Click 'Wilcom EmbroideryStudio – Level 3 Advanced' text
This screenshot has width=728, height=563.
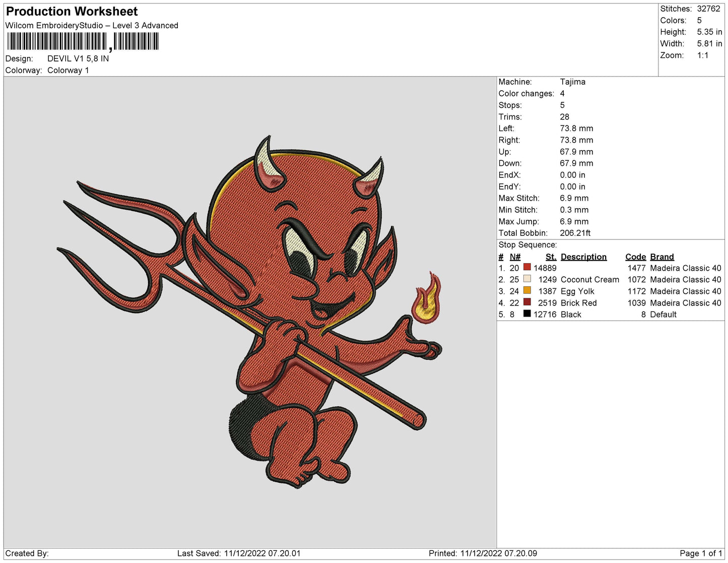92,25
